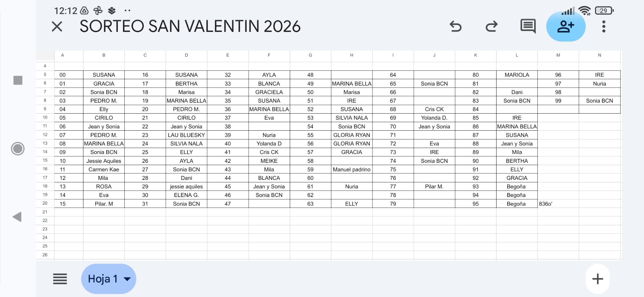
Task: Close the spreadsheet with the X icon
Action: (x=57, y=26)
